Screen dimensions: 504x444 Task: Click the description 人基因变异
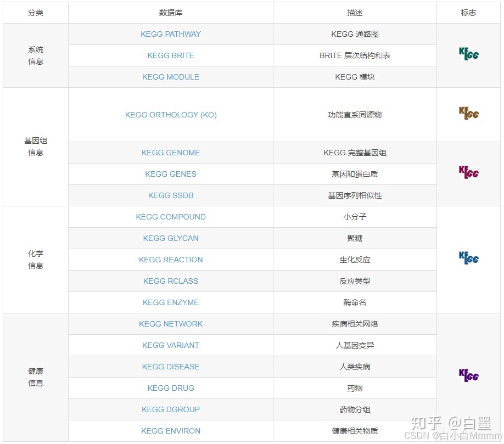[x=355, y=345]
